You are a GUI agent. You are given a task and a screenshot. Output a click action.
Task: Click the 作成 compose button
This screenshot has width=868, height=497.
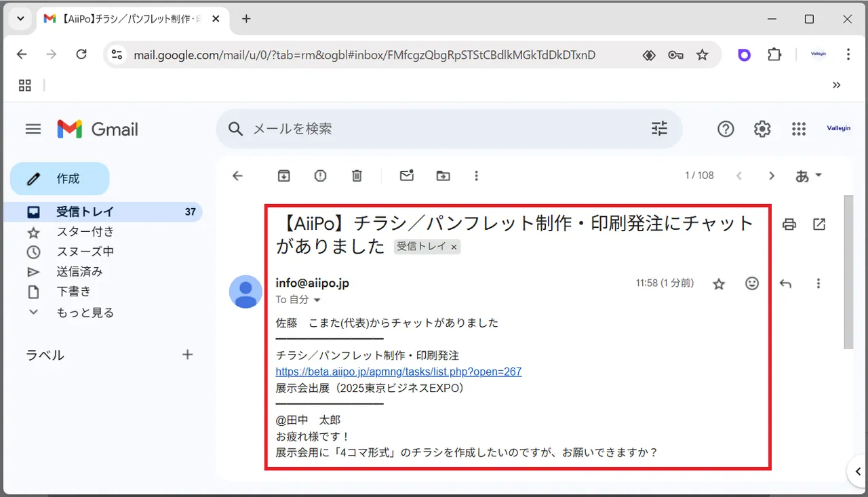click(x=60, y=178)
